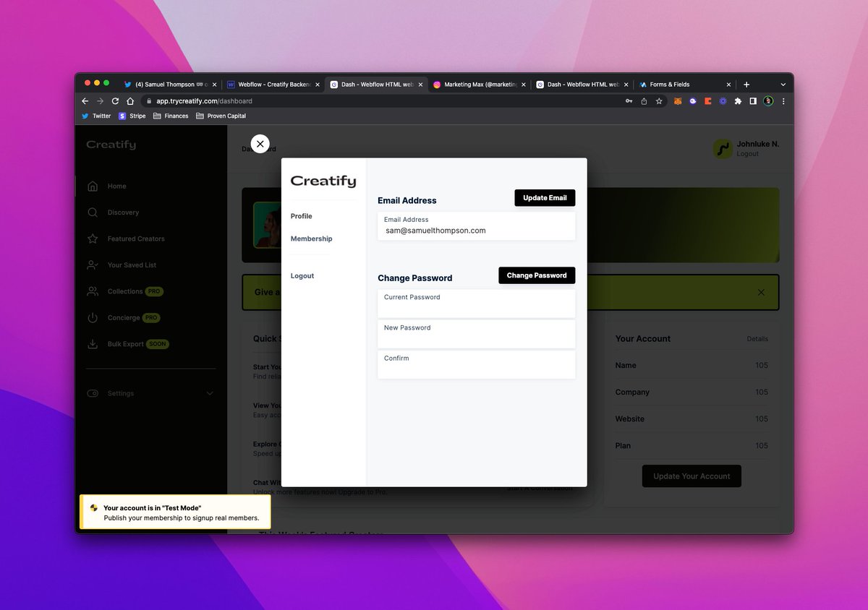Click the Collections people icon

[x=93, y=291]
